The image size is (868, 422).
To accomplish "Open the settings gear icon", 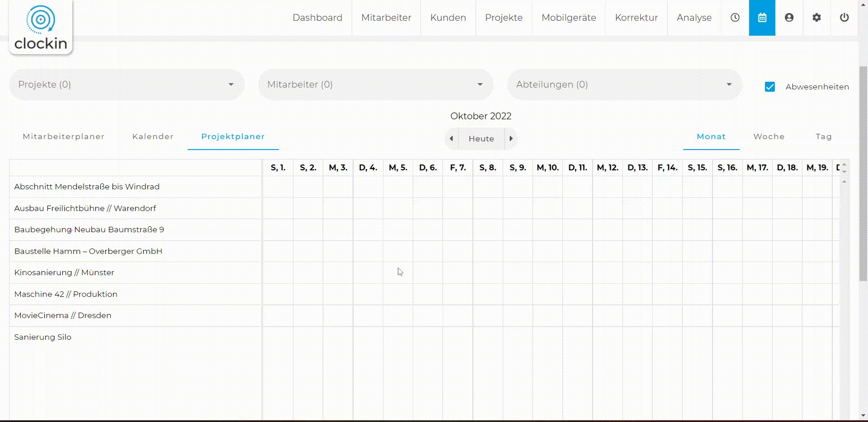I will pos(816,18).
